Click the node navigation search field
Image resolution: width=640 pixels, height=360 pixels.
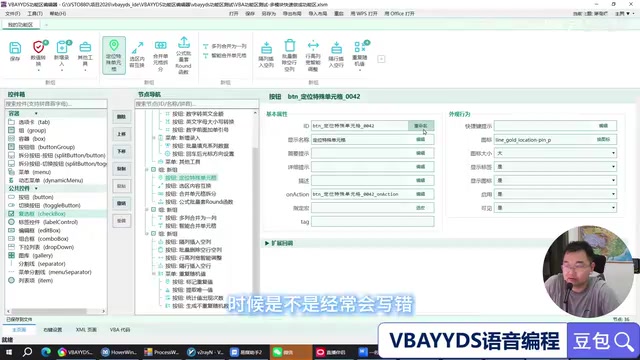[197, 104]
